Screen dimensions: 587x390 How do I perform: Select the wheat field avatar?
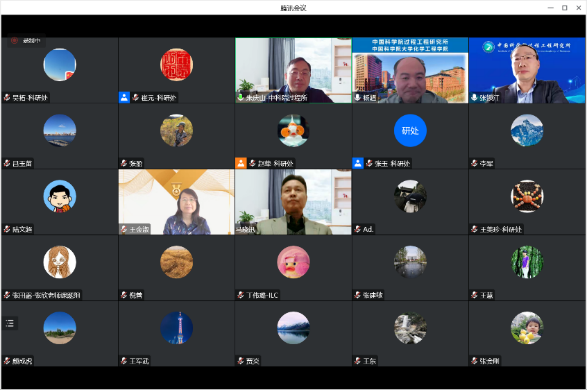176,262
